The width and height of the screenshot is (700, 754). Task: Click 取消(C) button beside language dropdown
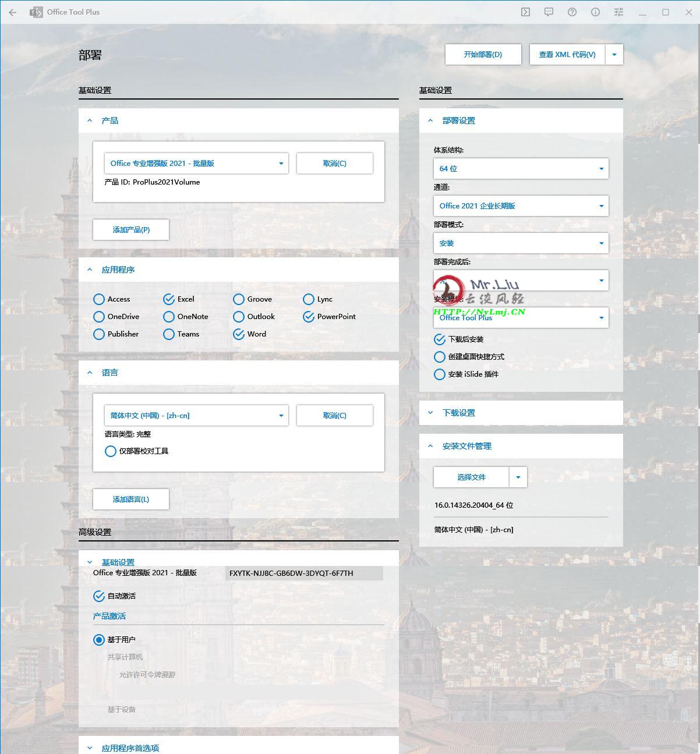point(335,416)
